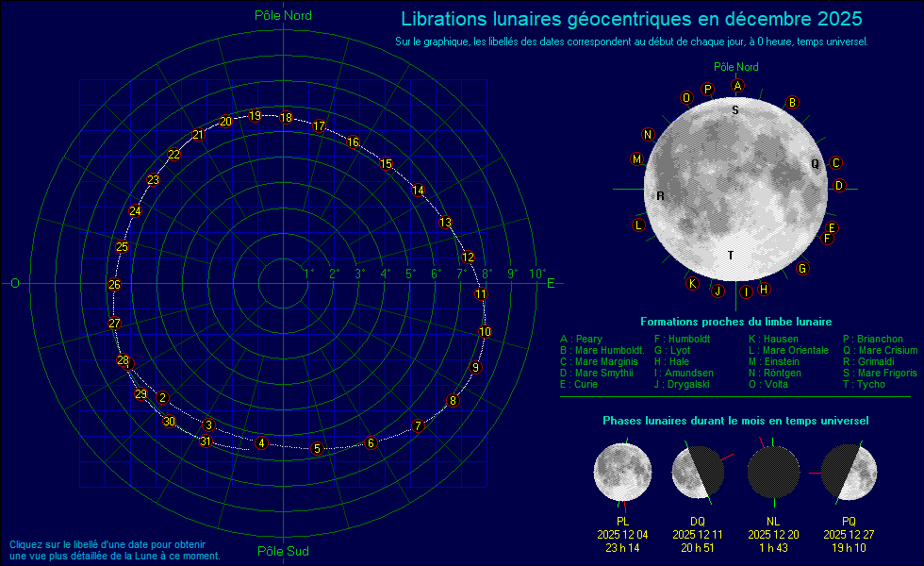
Task: Click the new moon NL phase image
Action: tap(773, 471)
